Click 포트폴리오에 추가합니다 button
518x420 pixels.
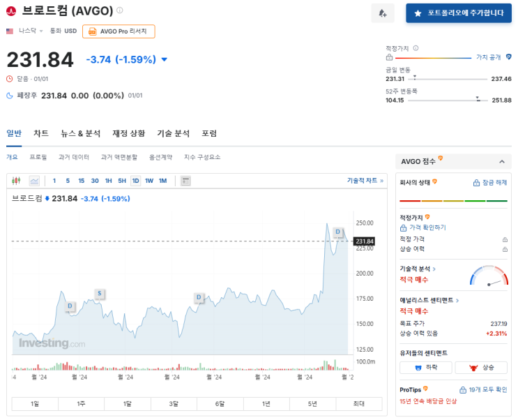(459, 13)
